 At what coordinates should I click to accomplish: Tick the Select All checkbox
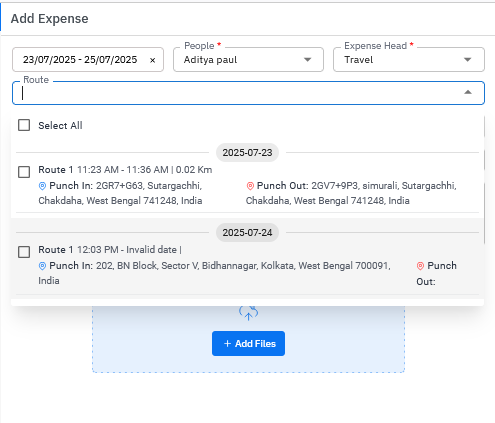tap(24, 125)
